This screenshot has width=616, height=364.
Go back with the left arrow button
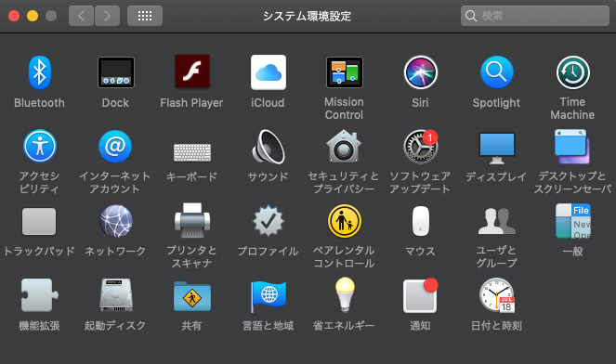pos(82,16)
